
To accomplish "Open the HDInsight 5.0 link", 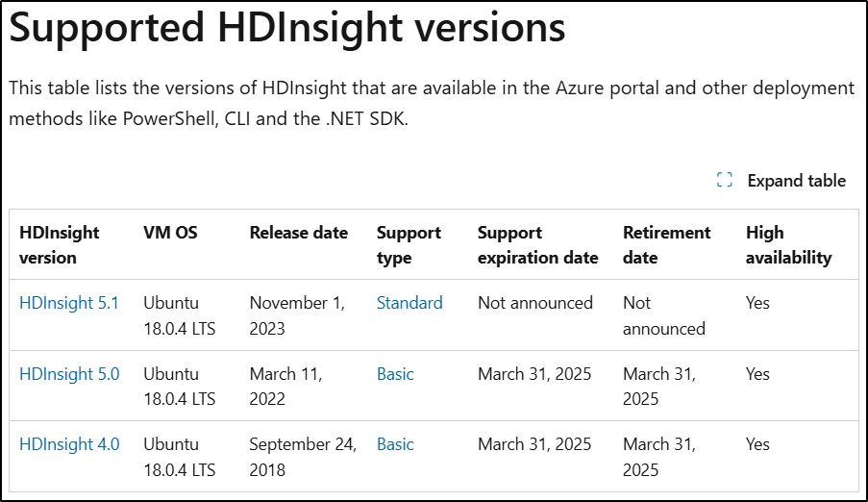I will [x=69, y=374].
